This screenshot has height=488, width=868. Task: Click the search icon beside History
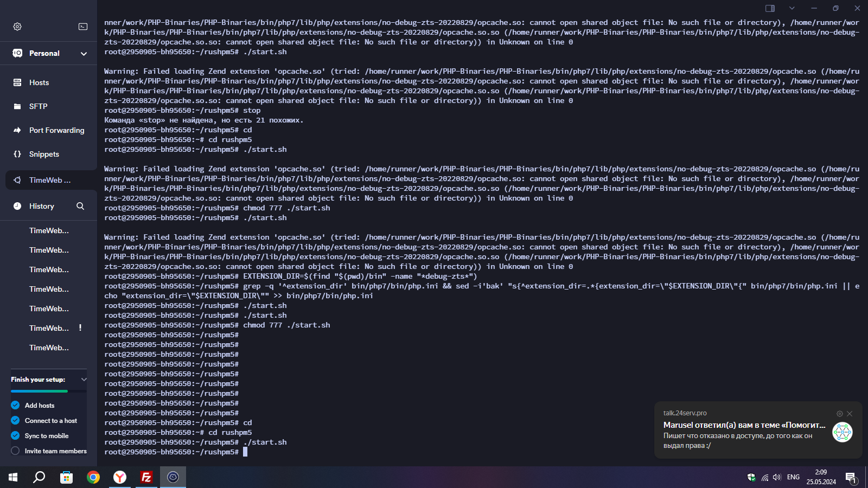click(80, 206)
